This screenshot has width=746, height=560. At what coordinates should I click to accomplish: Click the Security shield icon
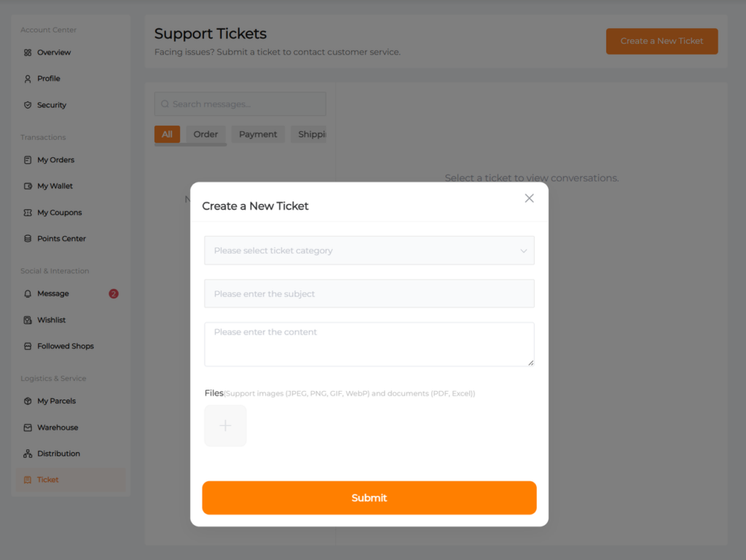click(x=28, y=105)
